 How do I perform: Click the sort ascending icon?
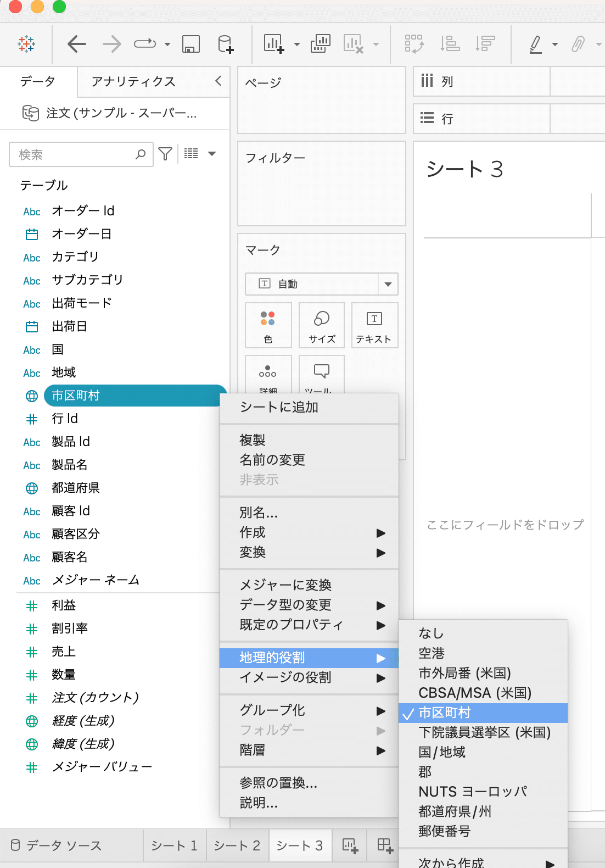point(450,43)
